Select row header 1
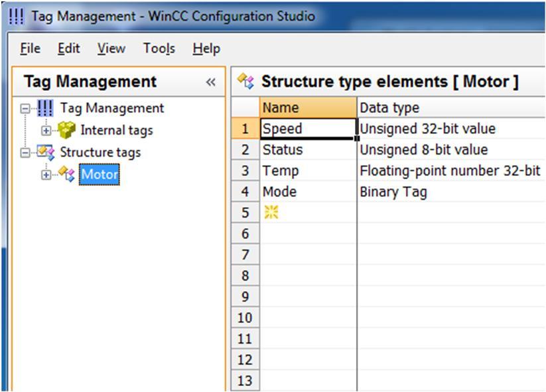 tap(245, 129)
